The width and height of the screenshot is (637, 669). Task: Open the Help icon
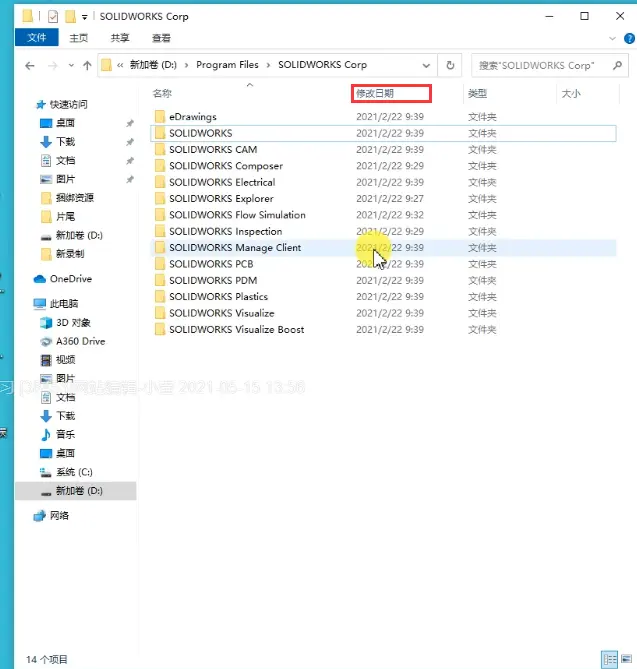629,38
